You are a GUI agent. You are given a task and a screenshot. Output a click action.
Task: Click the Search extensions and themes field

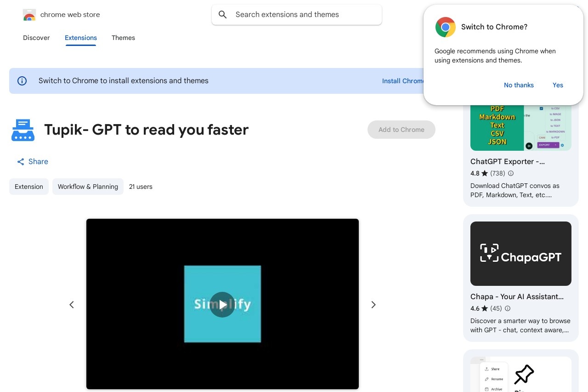click(297, 15)
